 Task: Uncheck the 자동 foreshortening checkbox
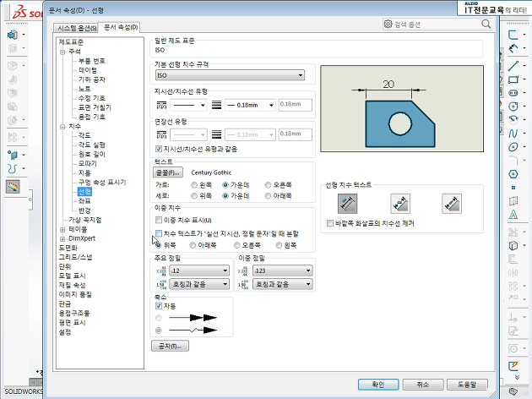[159, 306]
